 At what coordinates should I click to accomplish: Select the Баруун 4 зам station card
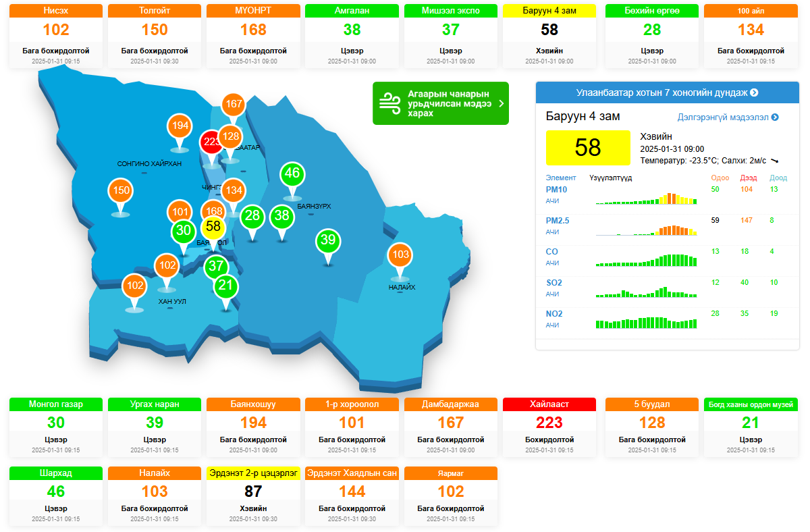[x=549, y=36]
